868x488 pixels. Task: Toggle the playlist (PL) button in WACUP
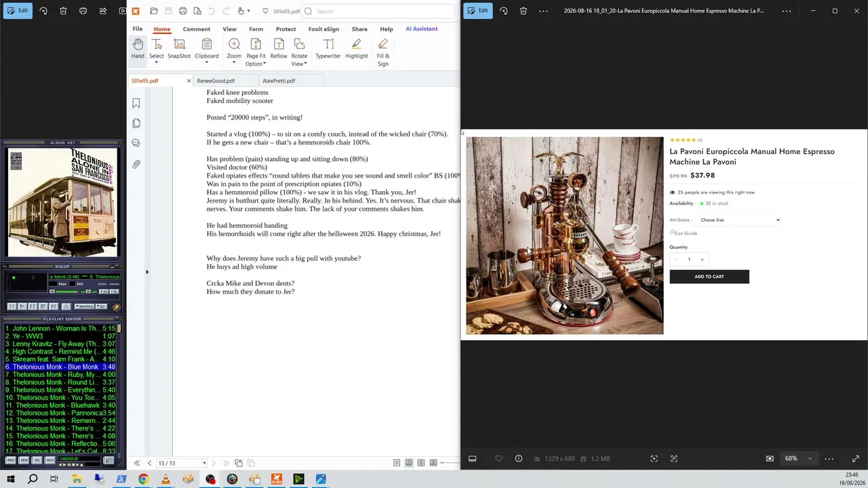coord(114,291)
